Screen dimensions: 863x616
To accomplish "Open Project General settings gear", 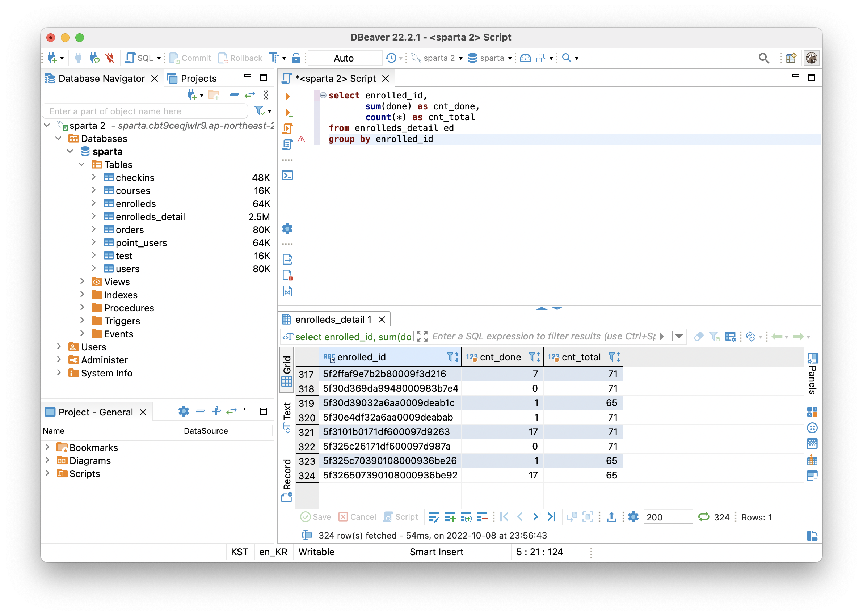I will click(184, 411).
